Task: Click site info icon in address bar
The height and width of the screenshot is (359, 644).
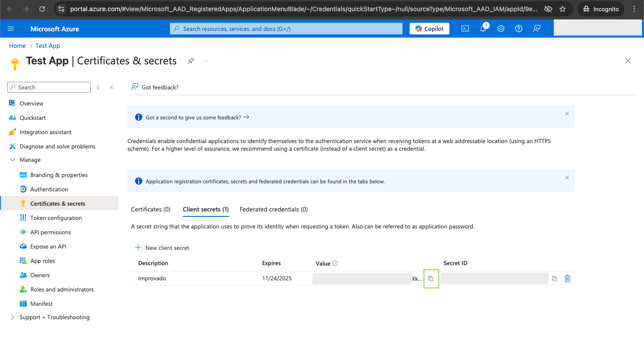Action: pos(61,9)
